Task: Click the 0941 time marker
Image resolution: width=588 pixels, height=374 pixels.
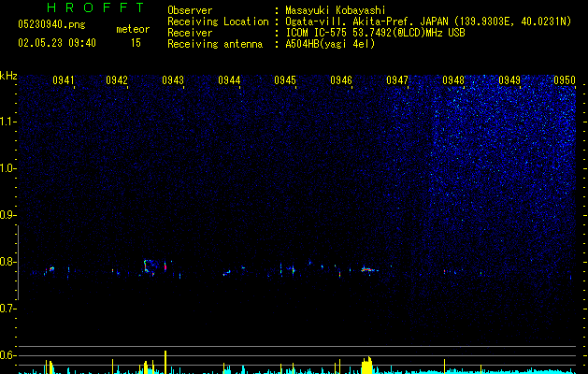Action: [x=64, y=80]
